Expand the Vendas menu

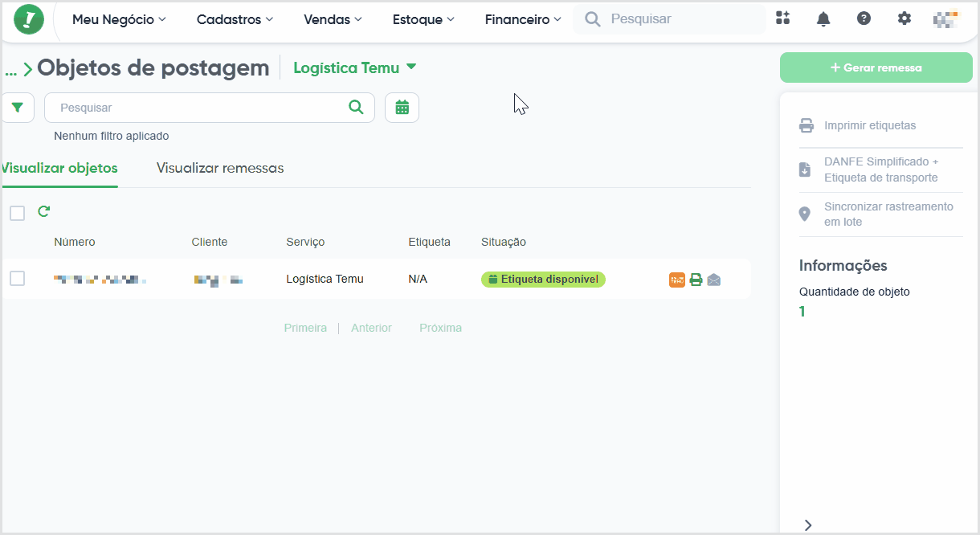(x=333, y=19)
